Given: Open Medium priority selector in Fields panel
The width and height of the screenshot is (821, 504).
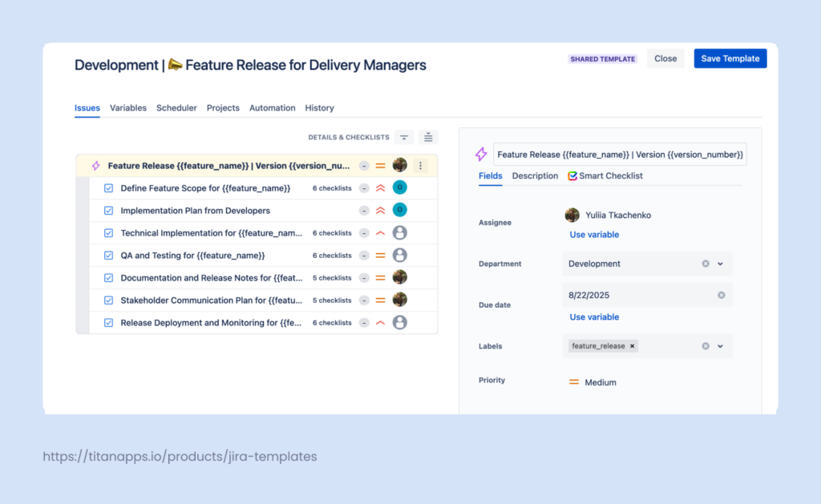Looking at the screenshot, I should coord(592,382).
